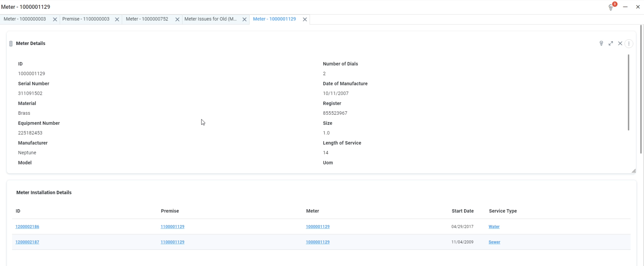Close the Premise - 1100000003 tab

(x=117, y=19)
